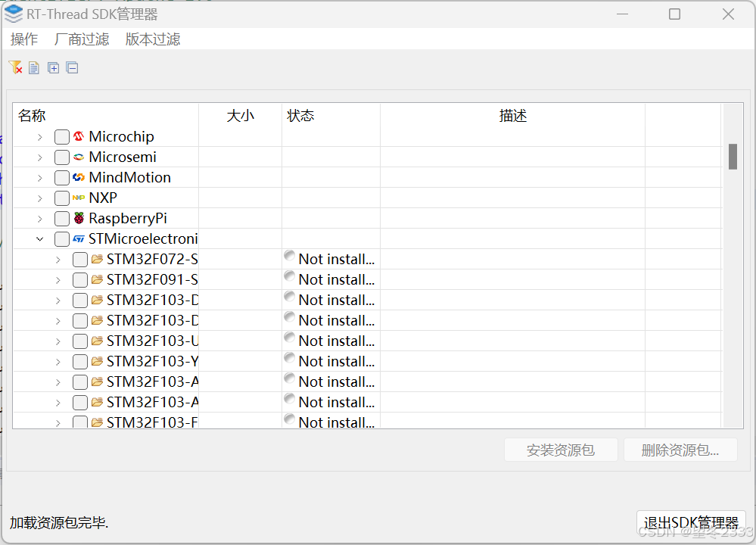Click the status indicator icon for STM32F103-U
The image size is (756, 545).
click(x=289, y=337)
